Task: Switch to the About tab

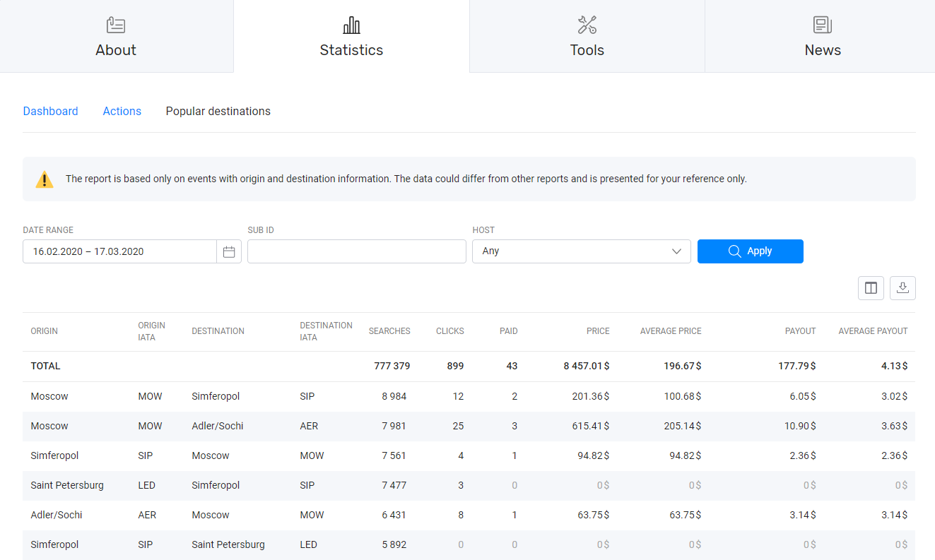Action: pos(117,36)
